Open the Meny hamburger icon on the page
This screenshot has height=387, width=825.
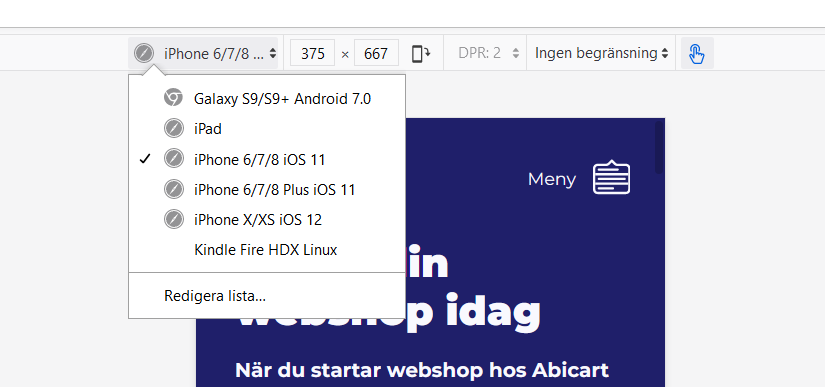(x=611, y=177)
